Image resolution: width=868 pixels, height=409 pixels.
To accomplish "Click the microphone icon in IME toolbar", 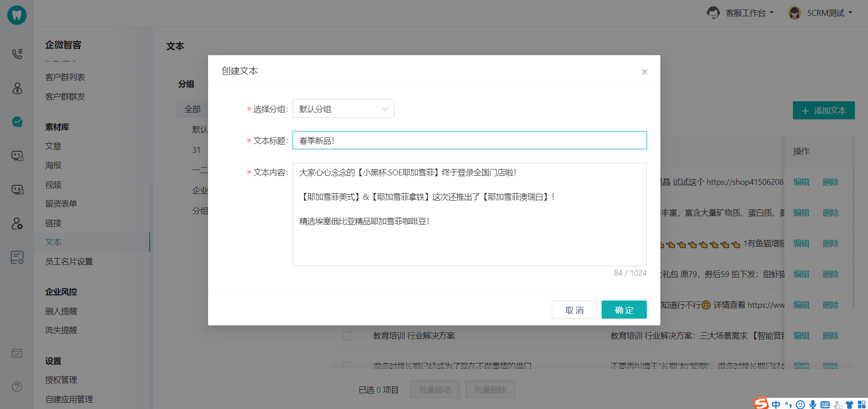I will 813,404.
